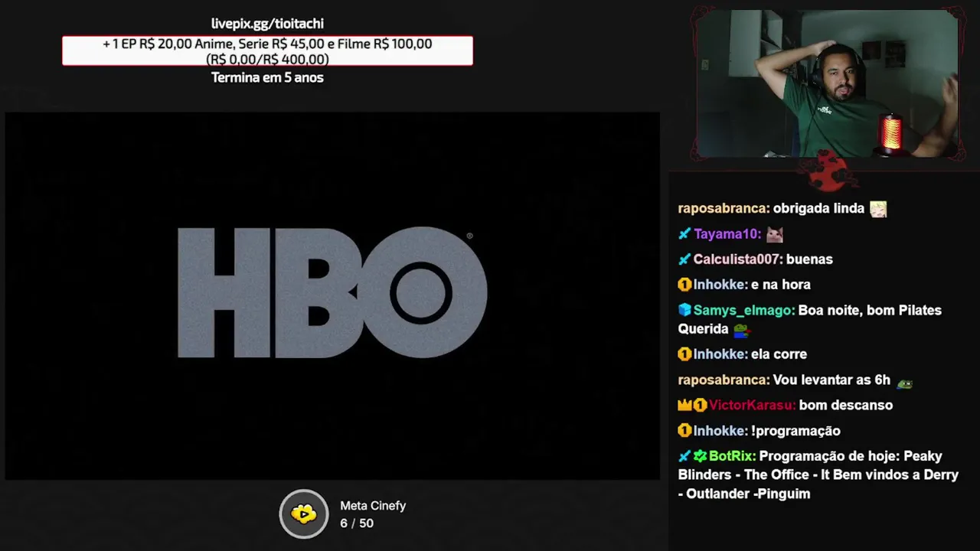Click the username Calculista007 in chat
The width and height of the screenshot is (980, 551).
click(738, 259)
